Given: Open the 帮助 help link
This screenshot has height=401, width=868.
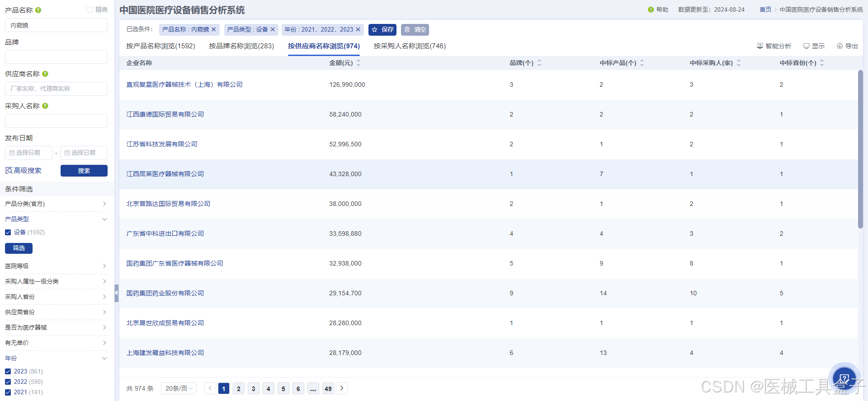Looking at the screenshot, I should point(658,9).
